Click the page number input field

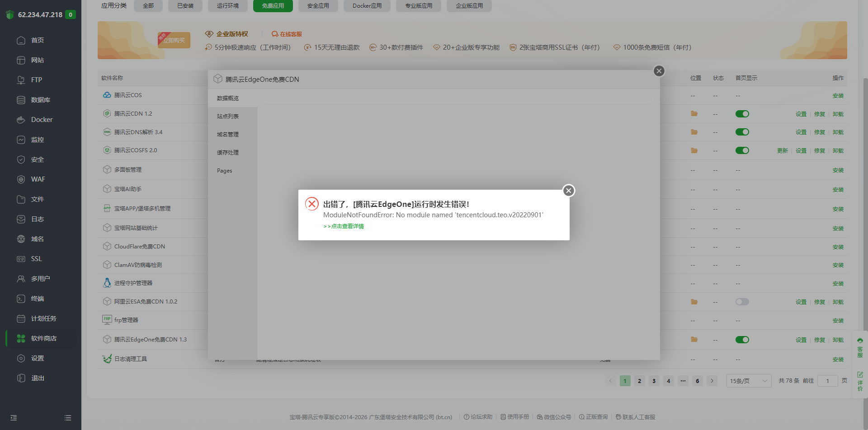tap(828, 380)
